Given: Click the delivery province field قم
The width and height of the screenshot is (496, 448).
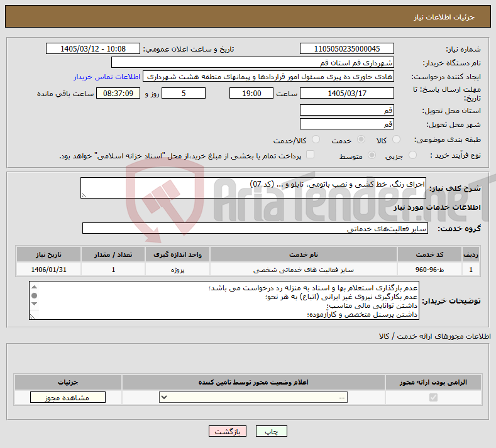Looking at the screenshot, I should 346,111.
